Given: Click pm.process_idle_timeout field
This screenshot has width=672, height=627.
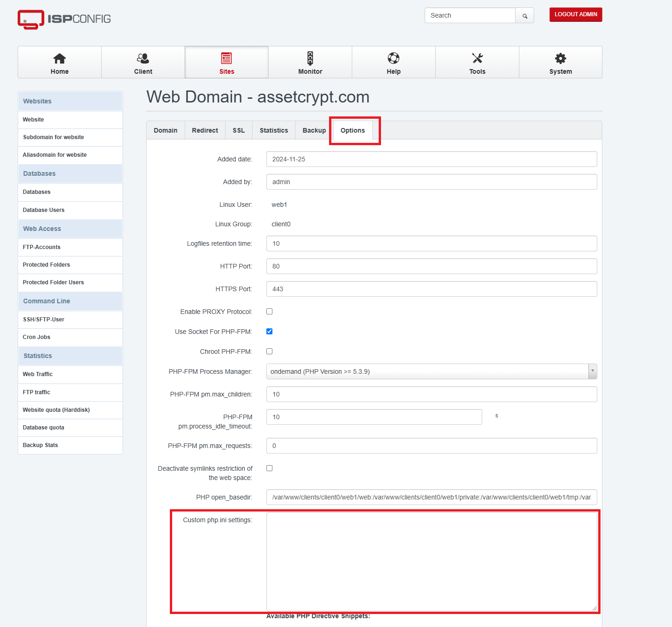Looking at the screenshot, I should [374, 417].
